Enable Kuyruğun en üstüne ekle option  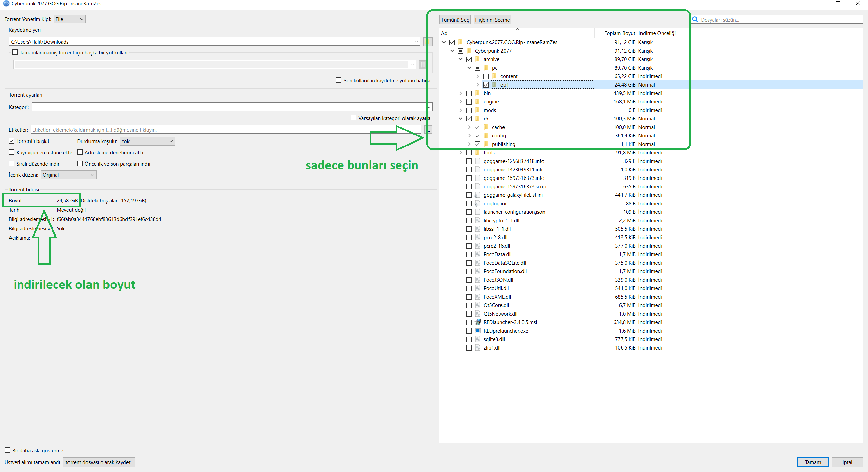12,152
